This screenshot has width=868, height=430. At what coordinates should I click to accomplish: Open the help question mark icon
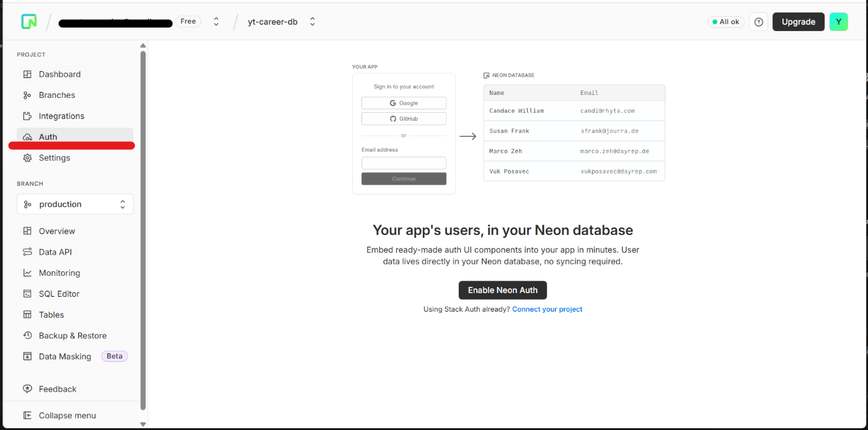(758, 22)
